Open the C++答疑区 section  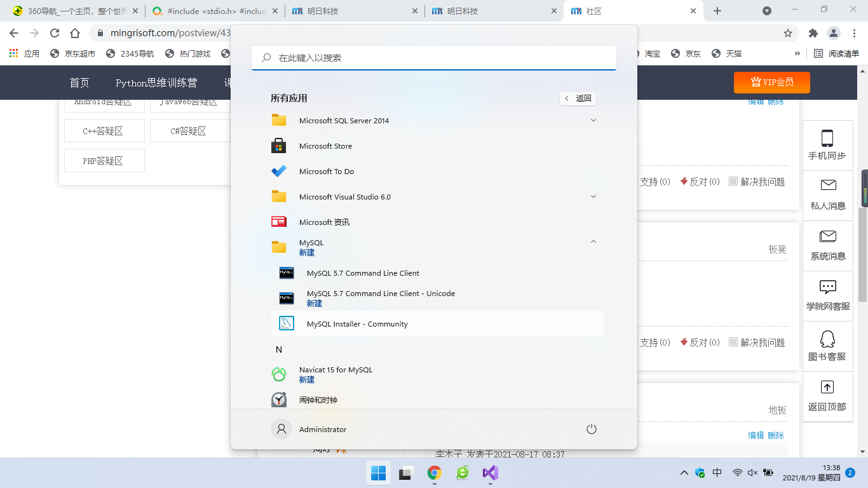click(x=104, y=131)
